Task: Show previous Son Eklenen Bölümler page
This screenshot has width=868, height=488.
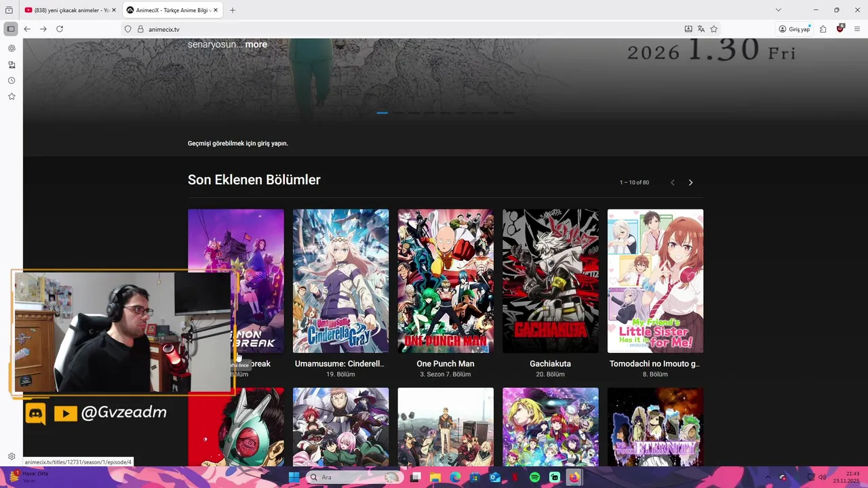Action: (x=673, y=182)
